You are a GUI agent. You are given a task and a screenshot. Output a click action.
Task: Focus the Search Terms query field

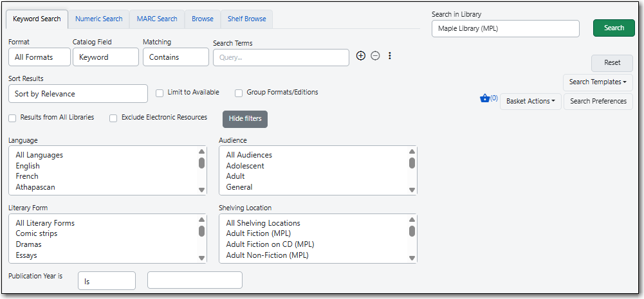[x=281, y=57]
